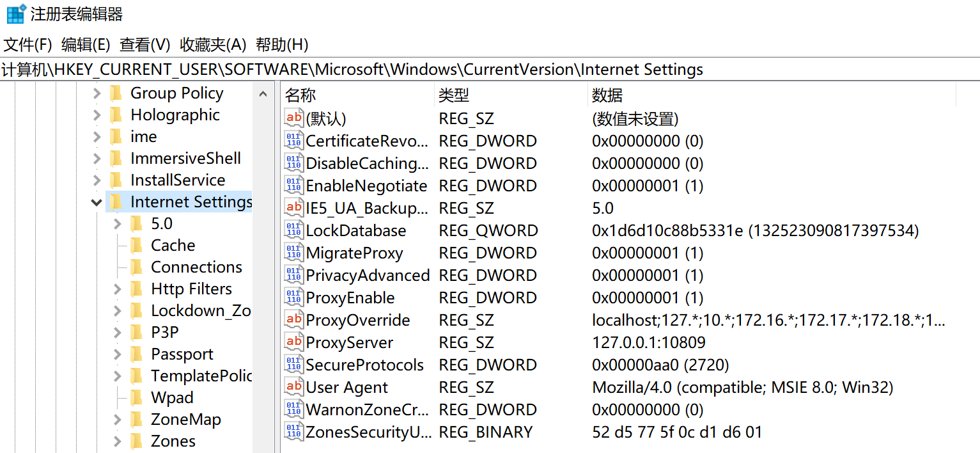Click the User Agent string icon
This screenshot has width=980, height=453.
[293, 387]
